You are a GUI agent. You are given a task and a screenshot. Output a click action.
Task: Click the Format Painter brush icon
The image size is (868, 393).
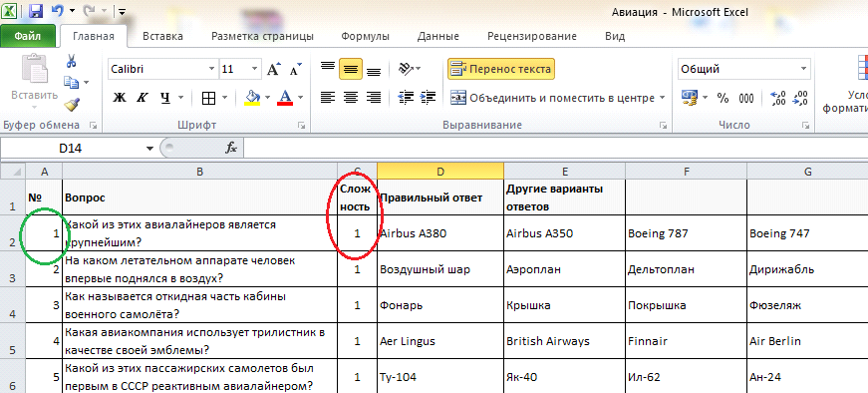[72, 104]
